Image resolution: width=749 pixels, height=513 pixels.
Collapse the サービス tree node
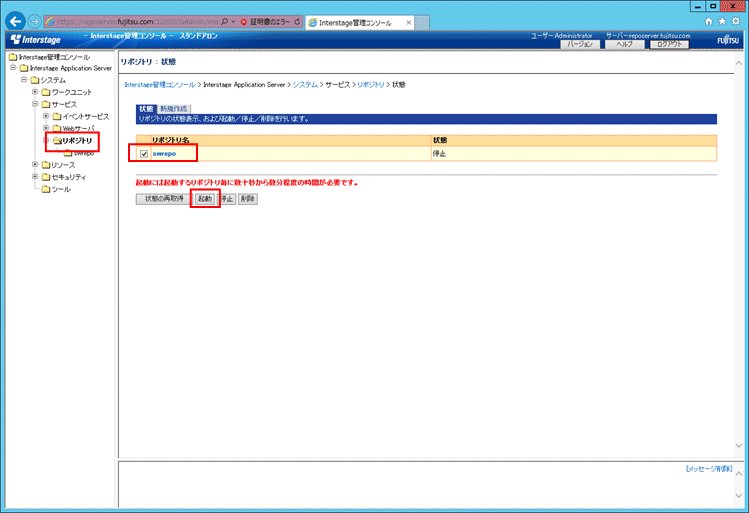35,104
